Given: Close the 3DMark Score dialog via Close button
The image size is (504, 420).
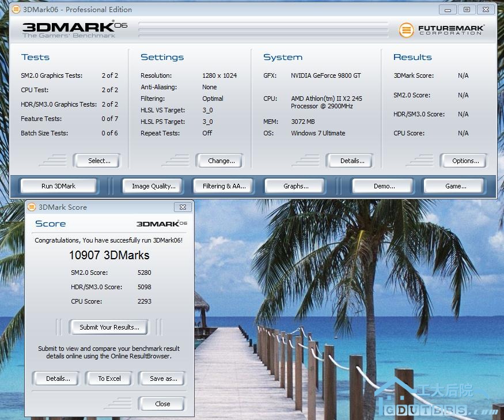Looking at the screenshot, I should pos(162,404).
